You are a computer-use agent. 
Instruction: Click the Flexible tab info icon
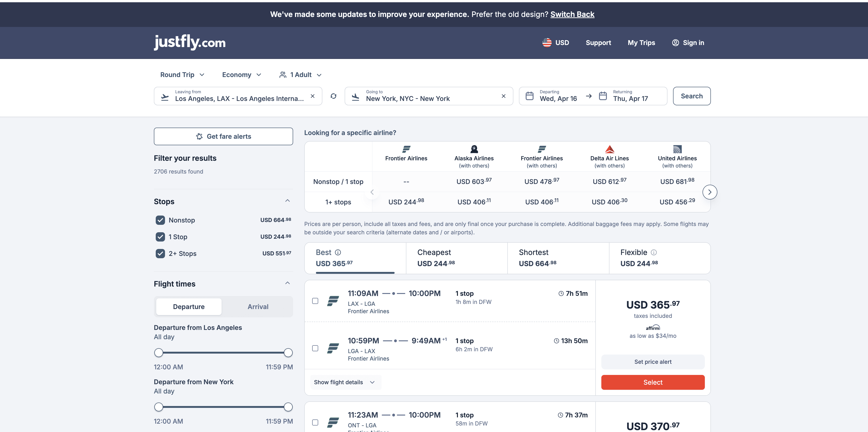pos(653,252)
